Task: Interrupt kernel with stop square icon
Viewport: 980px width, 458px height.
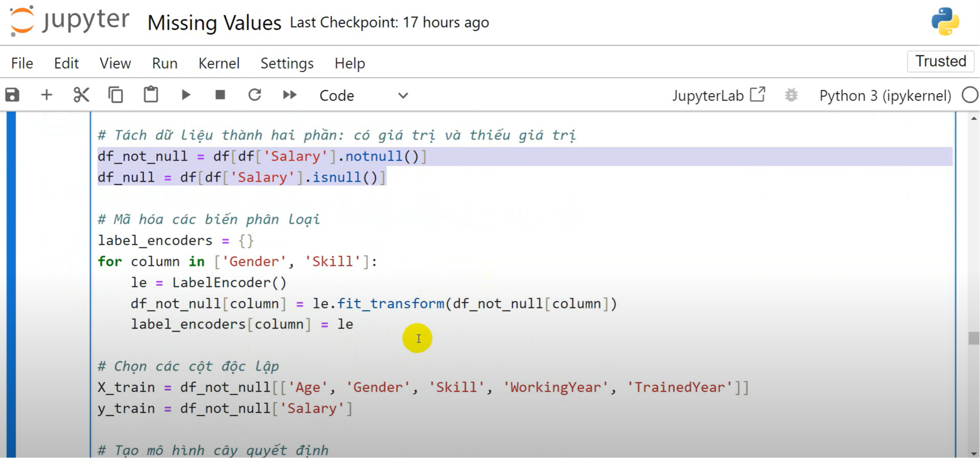Action: pos(220,95)
